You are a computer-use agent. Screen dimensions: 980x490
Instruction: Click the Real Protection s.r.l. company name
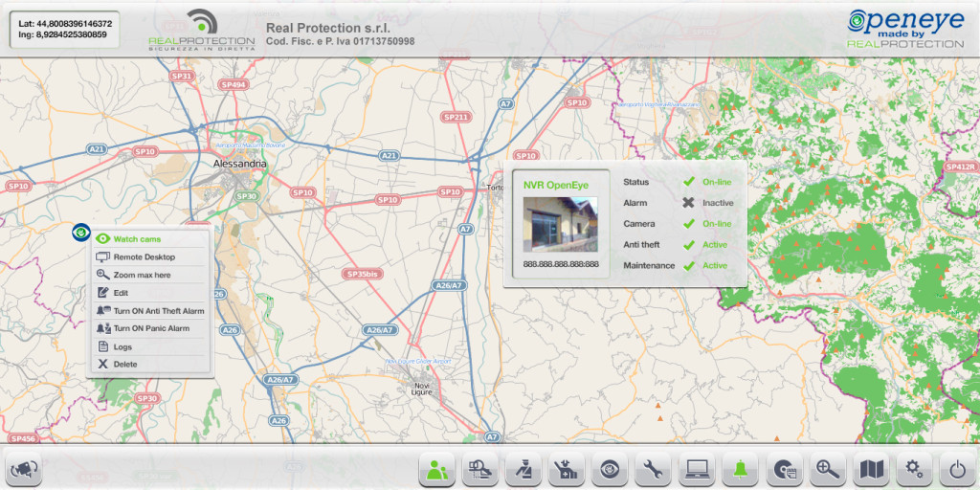(328, 28)
